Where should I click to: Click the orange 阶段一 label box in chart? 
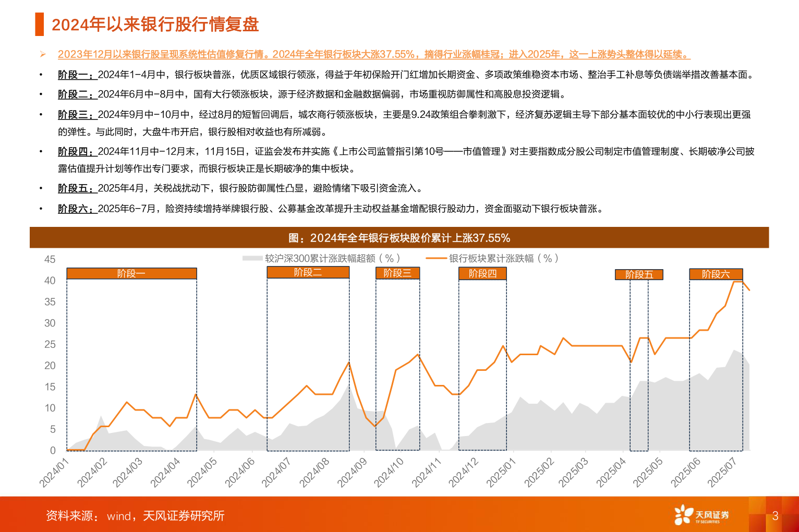[131, 273]
